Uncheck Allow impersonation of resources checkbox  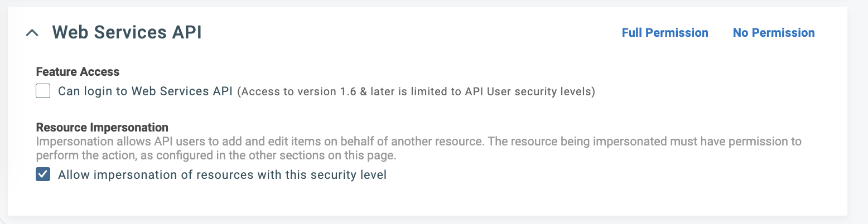pyautogui.click(x=43, y=175)
